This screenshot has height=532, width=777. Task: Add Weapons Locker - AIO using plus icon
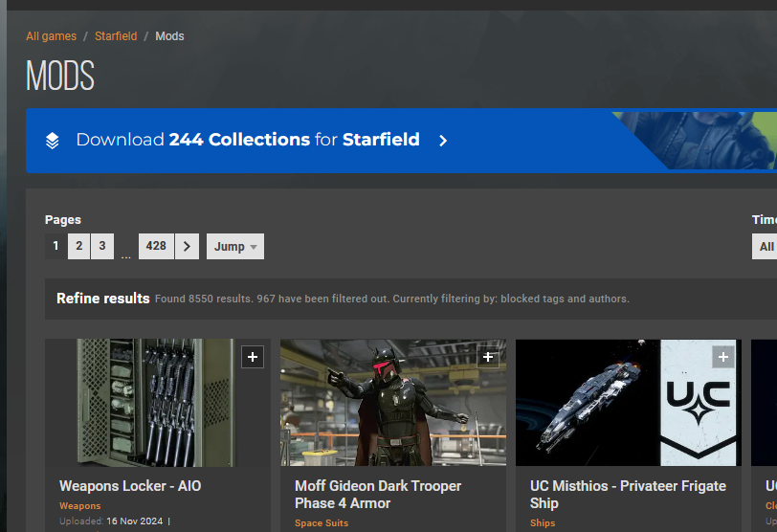(x=253, y=357)
